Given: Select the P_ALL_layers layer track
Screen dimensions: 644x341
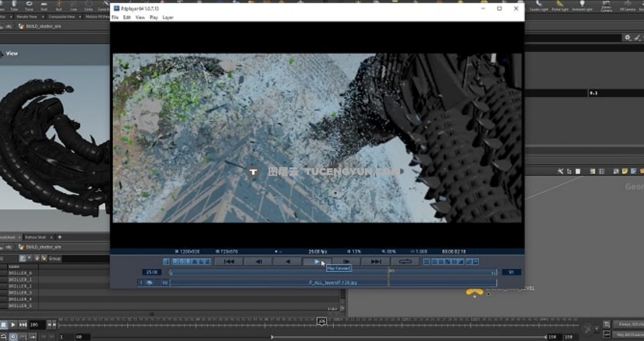Looking at the screenshot, I should [333, 283].
